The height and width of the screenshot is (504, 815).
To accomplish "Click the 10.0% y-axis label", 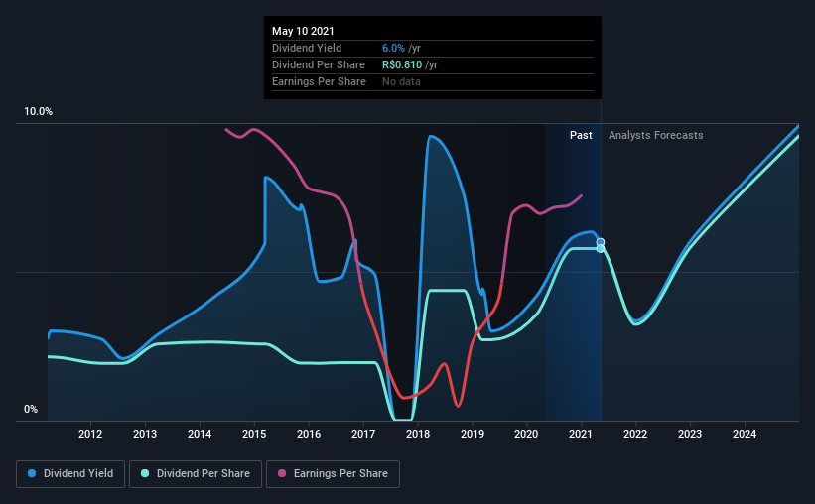I will pyautogui.click(x=38, y=112).
